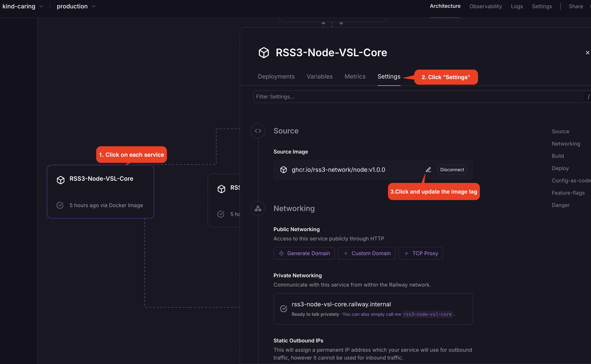The height and width of the screenshot is (364, 591).
Task: Jump to Feature-flags in the settings sidebar
Action: point(568,193)
